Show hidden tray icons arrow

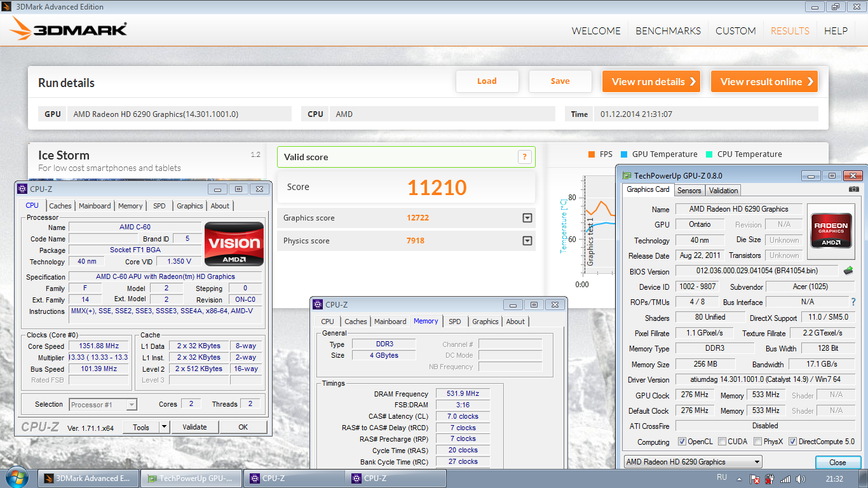pos(739,479)
